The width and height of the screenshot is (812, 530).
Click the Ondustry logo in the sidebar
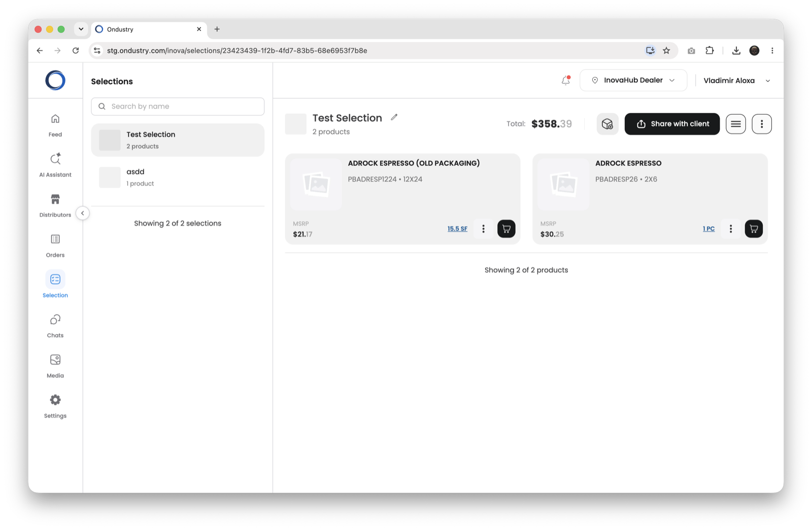55,80
